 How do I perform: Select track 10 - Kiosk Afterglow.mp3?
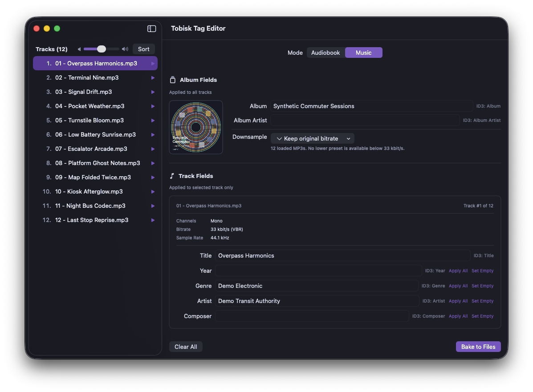click(x=95, y=192)
